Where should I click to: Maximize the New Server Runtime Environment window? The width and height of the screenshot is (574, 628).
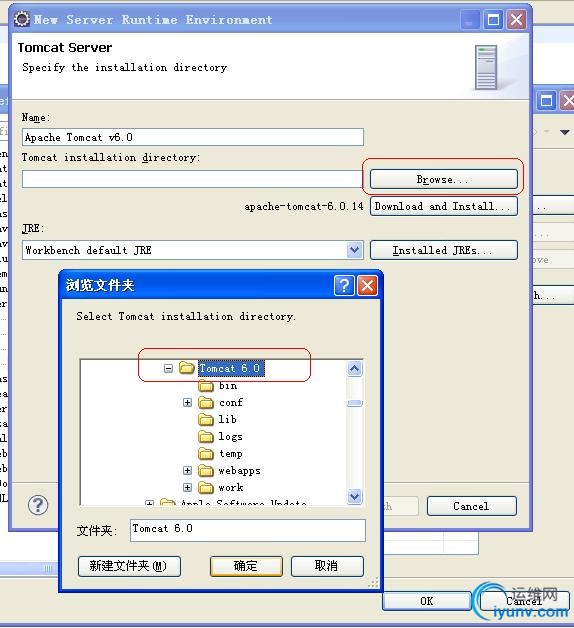pyautogui.click(x=493, y=19)
